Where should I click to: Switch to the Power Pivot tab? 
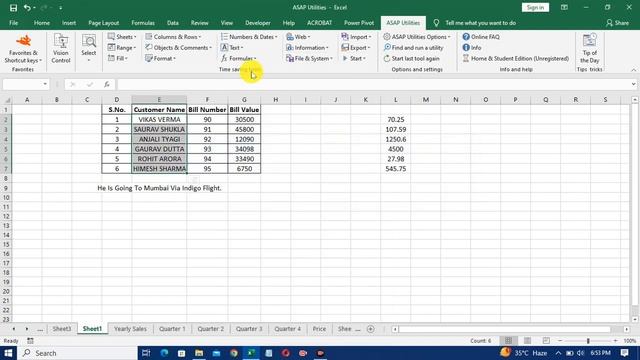click(x=359, y=23)
